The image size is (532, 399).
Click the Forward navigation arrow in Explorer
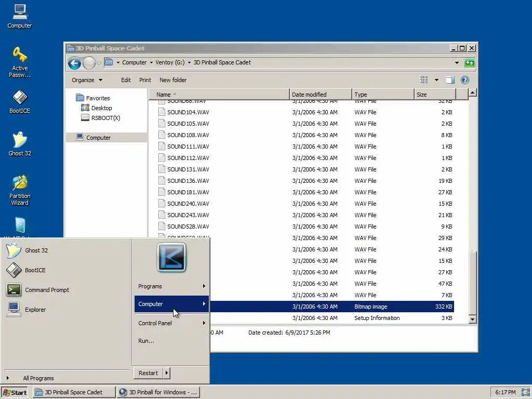click(89, 63)
